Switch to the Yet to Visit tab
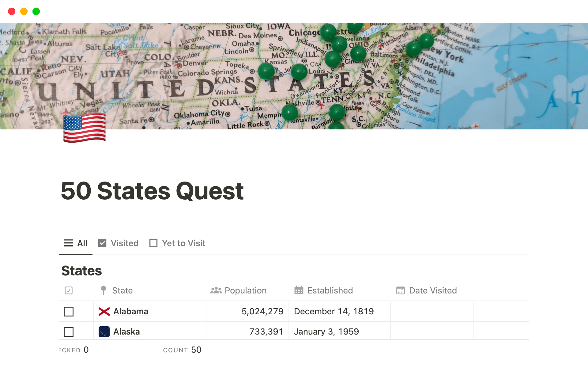The image size is (588, 368). coord(183,243)
